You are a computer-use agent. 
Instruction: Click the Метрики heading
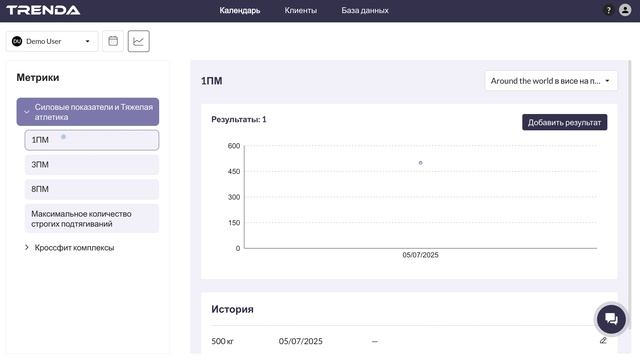tap(38, 78)
